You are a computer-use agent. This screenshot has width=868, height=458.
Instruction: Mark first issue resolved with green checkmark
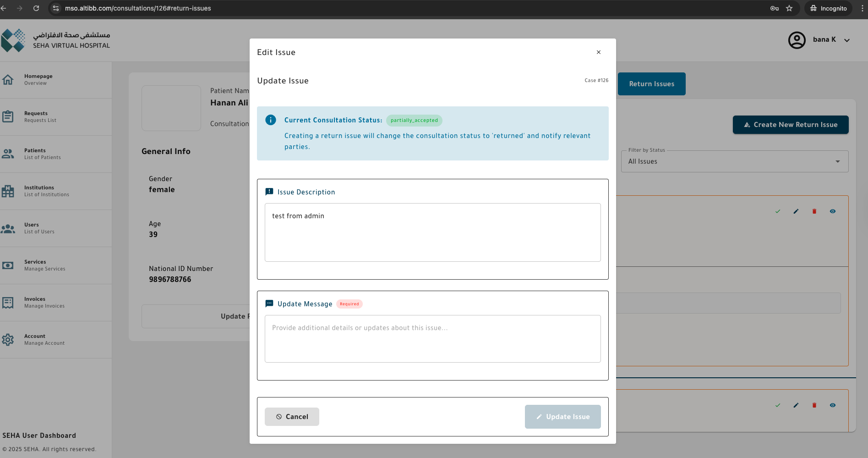coord(778,211)
